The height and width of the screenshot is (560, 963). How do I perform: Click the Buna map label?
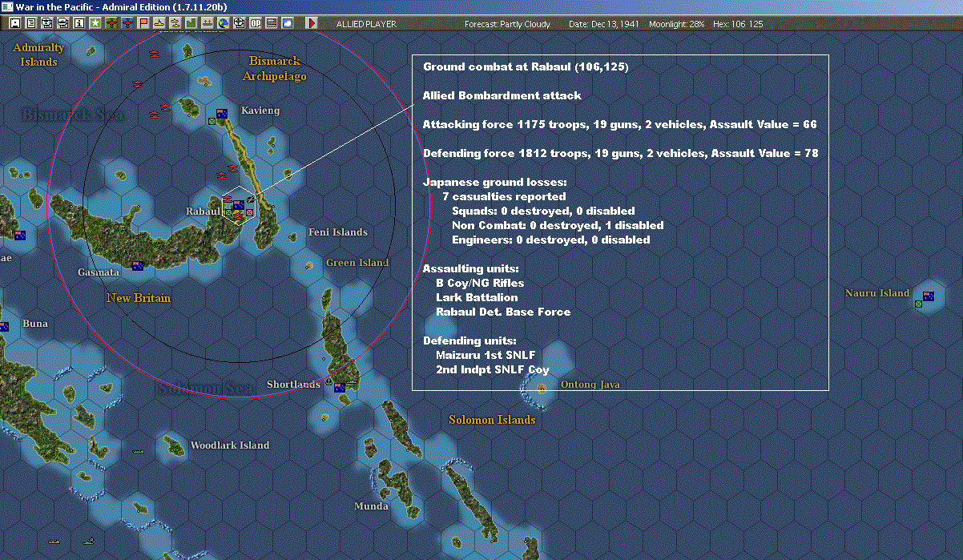(35, 324)
